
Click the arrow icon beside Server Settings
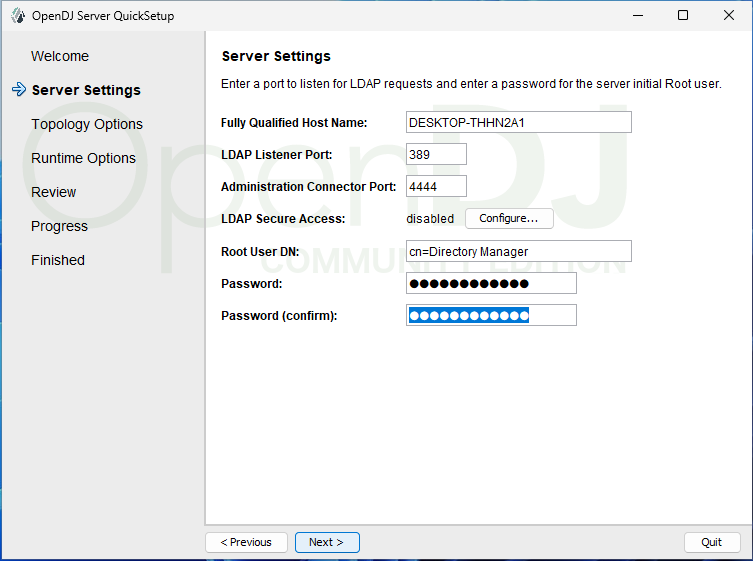[x=18, y=90]
